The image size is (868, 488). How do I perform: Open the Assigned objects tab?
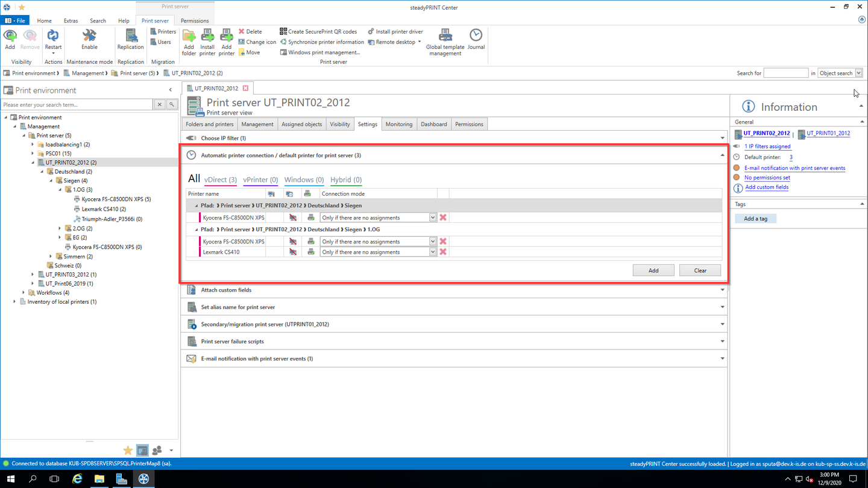(x=302, y=124)
